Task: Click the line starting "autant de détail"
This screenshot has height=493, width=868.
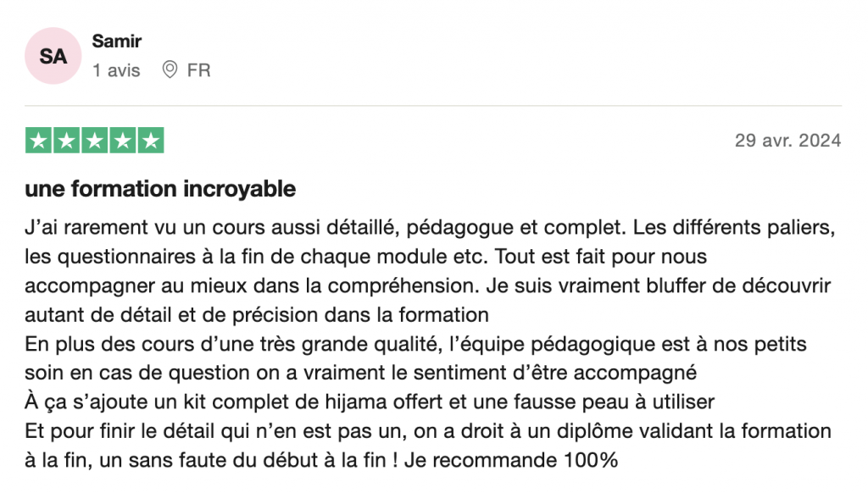Action: 257,315
